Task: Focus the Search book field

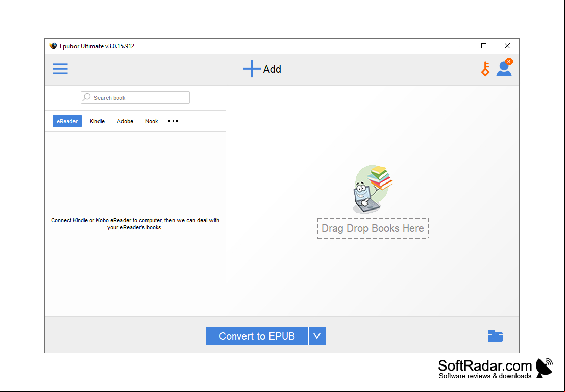Action: (x=135, y=97)
